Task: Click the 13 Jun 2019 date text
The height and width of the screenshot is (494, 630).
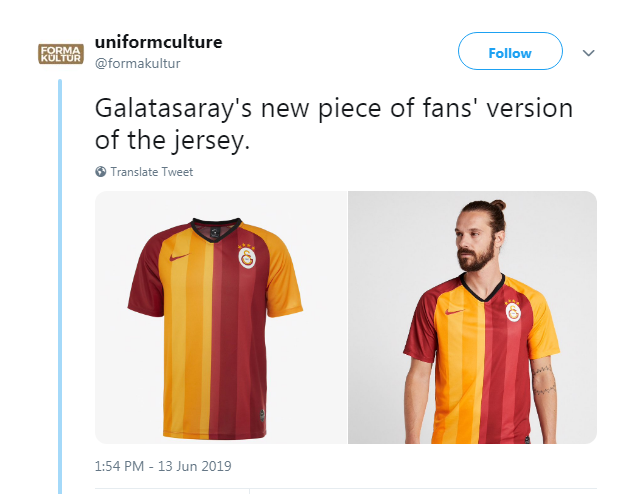Action: click(x=194, y=466)
